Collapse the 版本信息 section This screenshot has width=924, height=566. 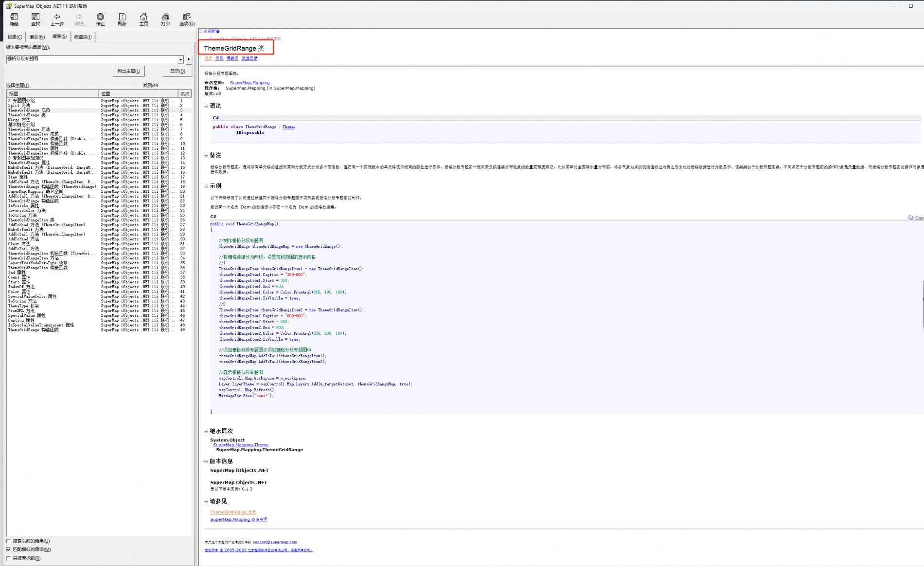pyautogui.click(x=206, y=461)
